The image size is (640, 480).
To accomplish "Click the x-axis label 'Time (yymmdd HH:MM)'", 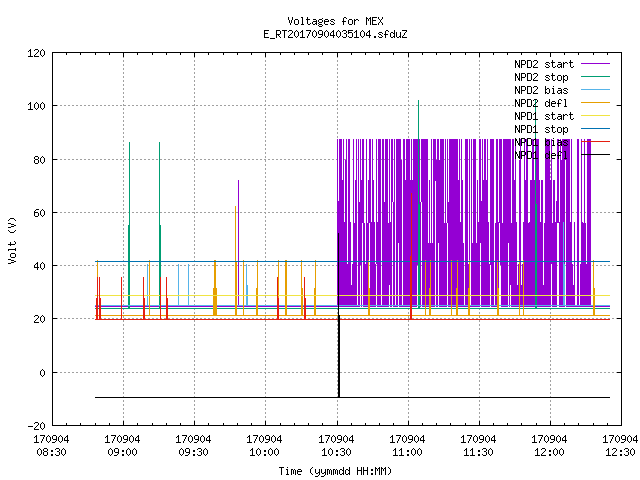I will pyautogui.click(x=335, y=471).
